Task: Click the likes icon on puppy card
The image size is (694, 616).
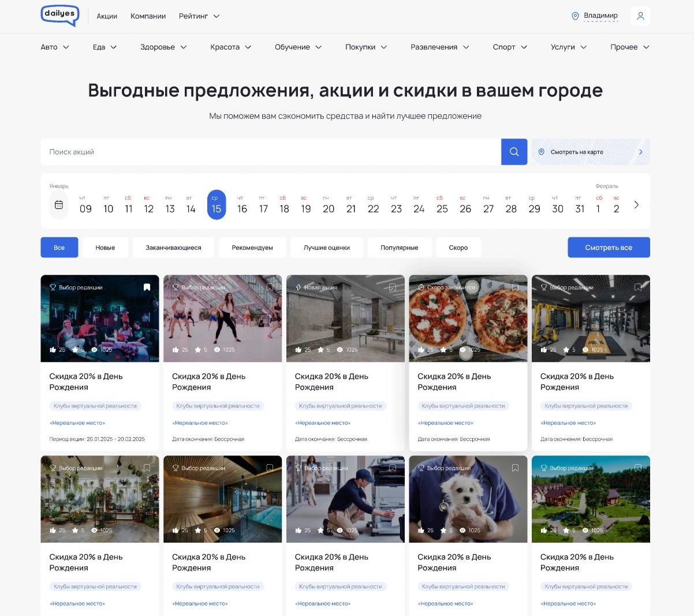Action: [x=421, y=531]
